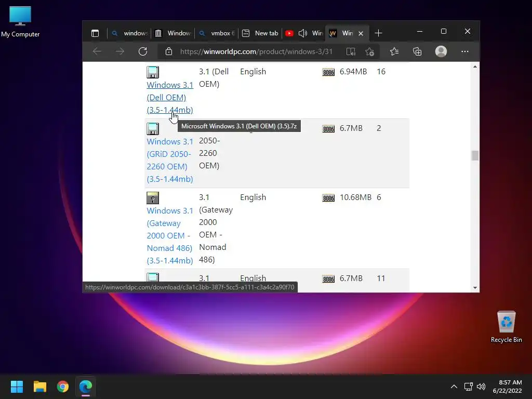Switch to the 'Window' archive tab
532x399 pixels.
coord(173,33)
